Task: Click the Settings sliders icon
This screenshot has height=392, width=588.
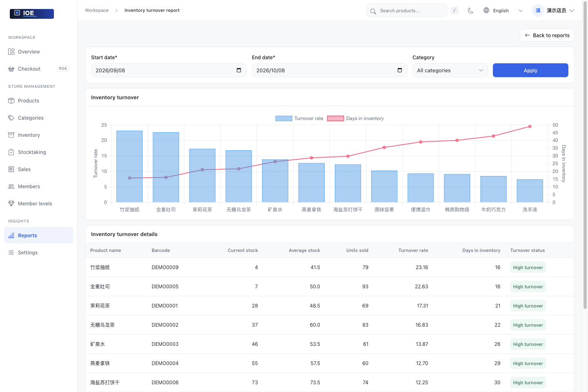Action: click(11, 253)
